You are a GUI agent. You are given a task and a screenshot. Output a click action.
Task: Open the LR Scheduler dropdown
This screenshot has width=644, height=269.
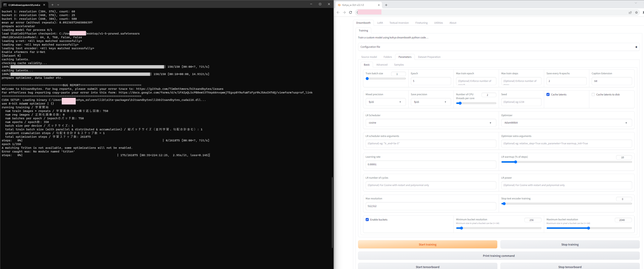pyautogui.click(x=430, y=123)
